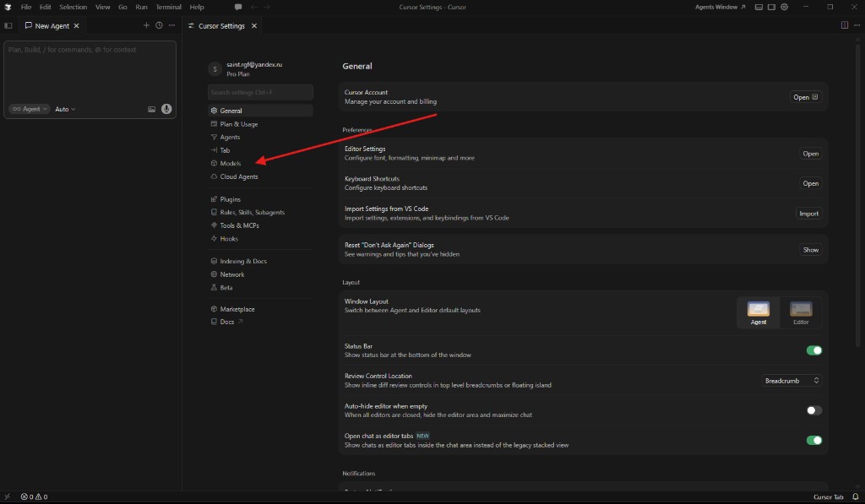
Task: Click the account avatar with letter S
Action: (x=215, y=69)
